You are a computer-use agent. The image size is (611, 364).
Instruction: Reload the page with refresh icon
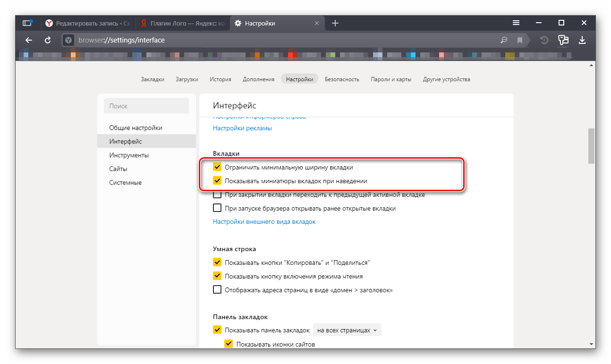[48, 41]
